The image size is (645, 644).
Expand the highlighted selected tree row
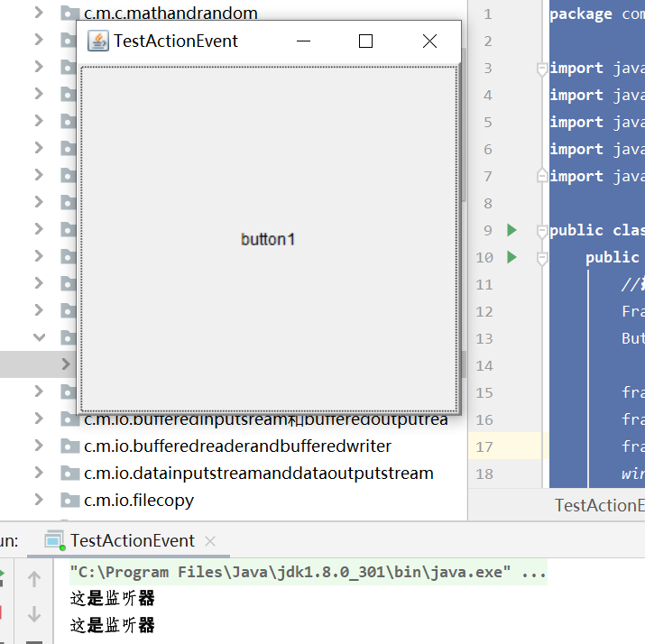[x=66, y=364]
